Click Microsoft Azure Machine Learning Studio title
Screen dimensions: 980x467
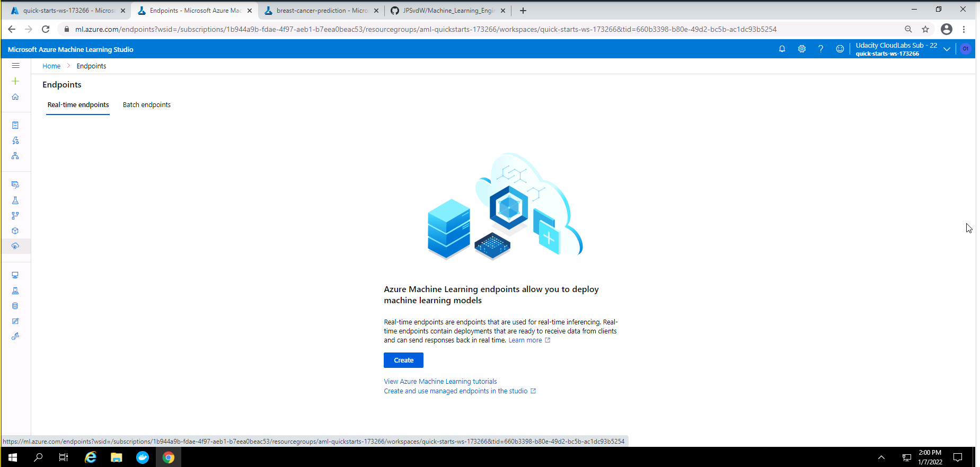click(x=70, y=49)
